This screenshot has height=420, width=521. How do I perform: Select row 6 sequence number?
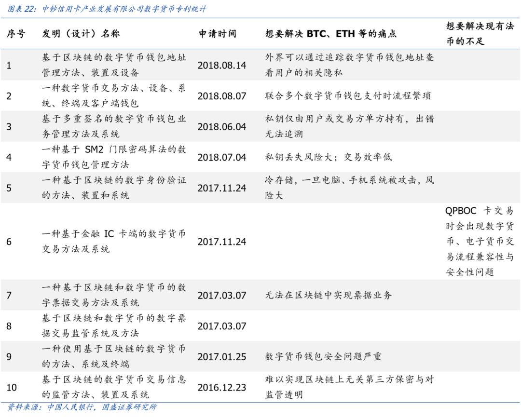click(8, 242)
